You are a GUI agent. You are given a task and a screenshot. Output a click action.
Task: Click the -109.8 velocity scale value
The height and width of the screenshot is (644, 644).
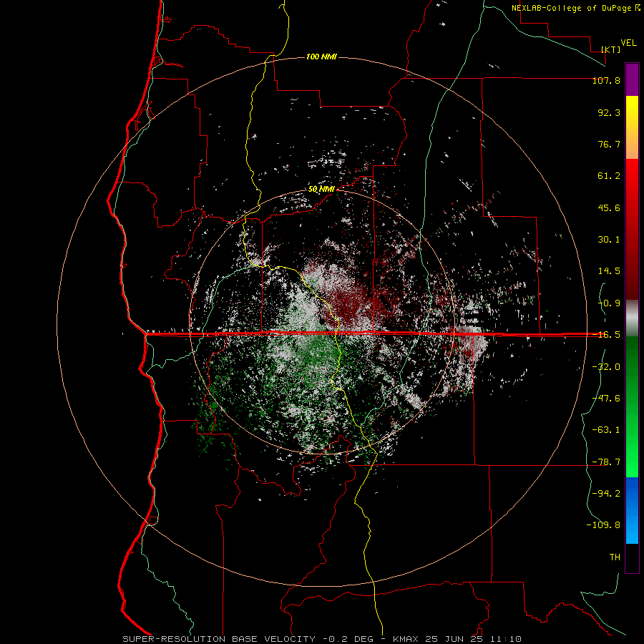(603, 525)
